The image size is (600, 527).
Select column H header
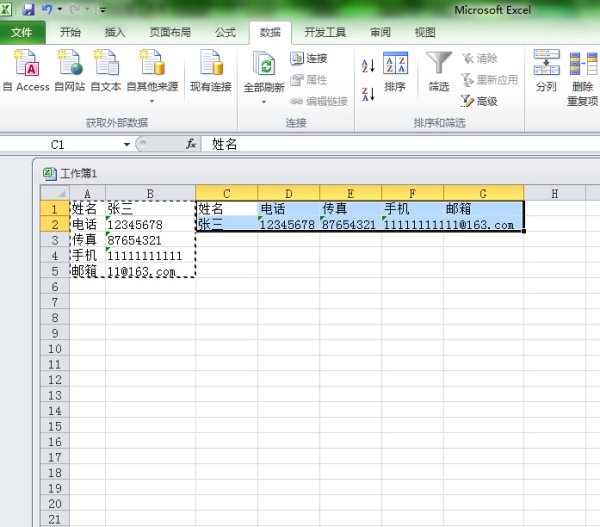pos(555,193)
